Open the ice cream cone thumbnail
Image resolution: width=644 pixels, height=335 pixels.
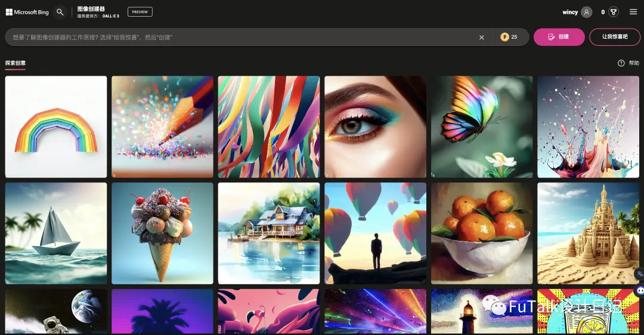click(162, 233)
